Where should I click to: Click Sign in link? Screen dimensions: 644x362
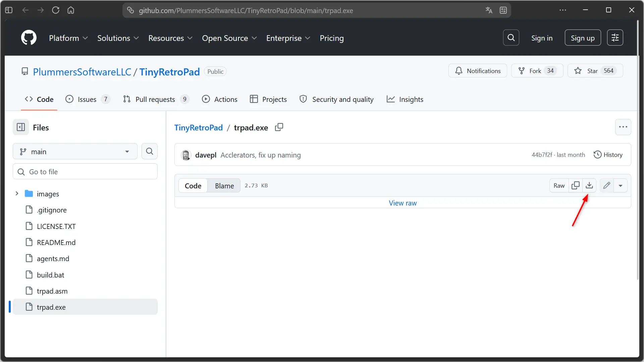pyautogui.click(x=542, y=38)
